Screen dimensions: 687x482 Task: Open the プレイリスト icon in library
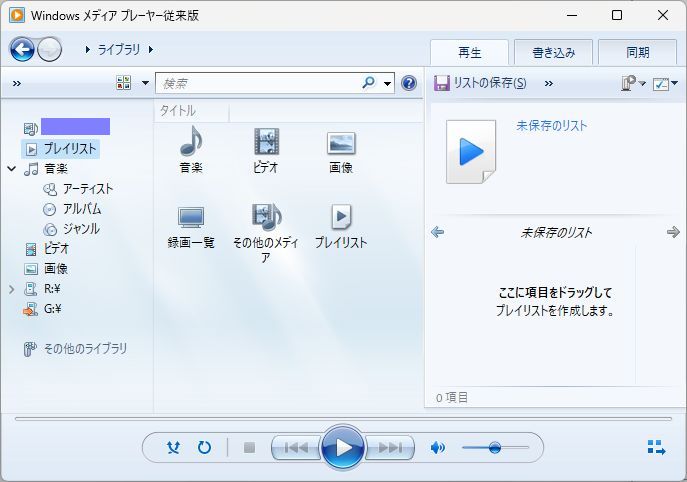coord(341,216)
